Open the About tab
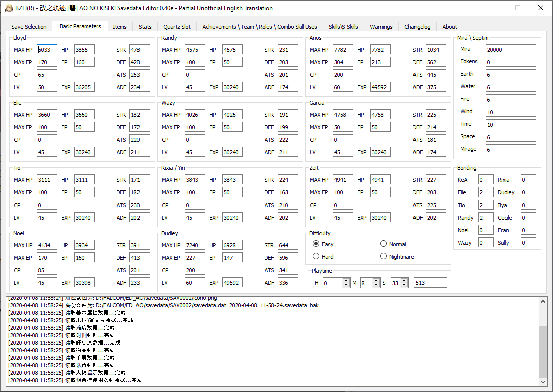 [449, 27]
